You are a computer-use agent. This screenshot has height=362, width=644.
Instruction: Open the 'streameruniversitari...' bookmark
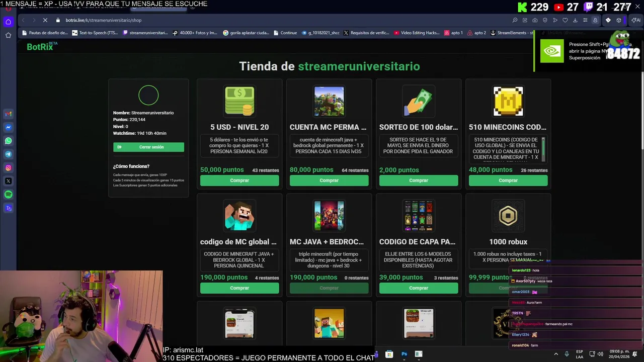click(x=145, y=33)
